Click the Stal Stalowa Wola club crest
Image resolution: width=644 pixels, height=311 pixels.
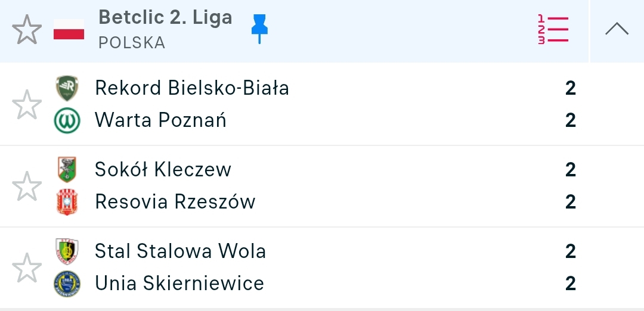[x=67, y=251]
